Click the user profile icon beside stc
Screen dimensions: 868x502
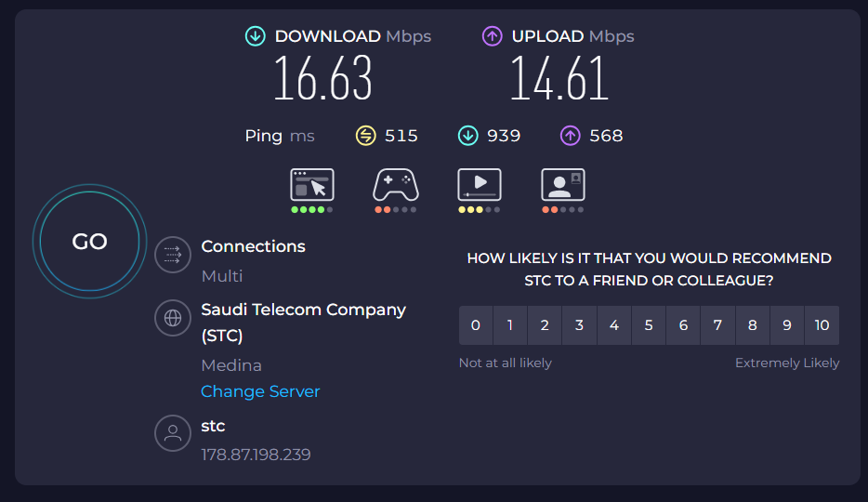pyautogui.click(x=172, y=433)
